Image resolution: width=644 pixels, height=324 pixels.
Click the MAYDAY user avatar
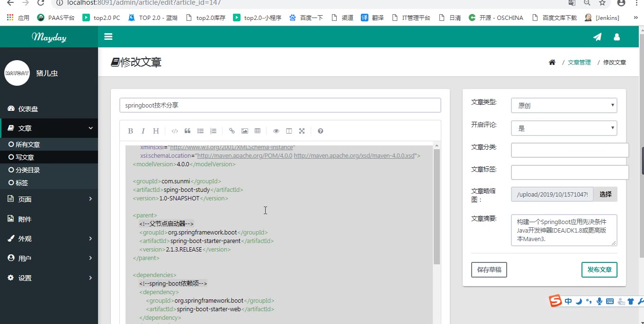coord(17,73)
